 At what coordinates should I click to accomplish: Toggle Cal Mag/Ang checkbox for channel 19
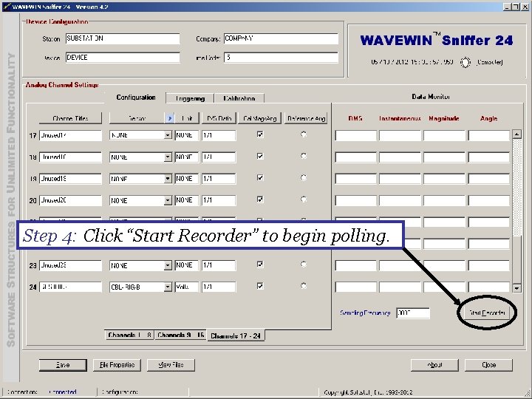point(260,178)
